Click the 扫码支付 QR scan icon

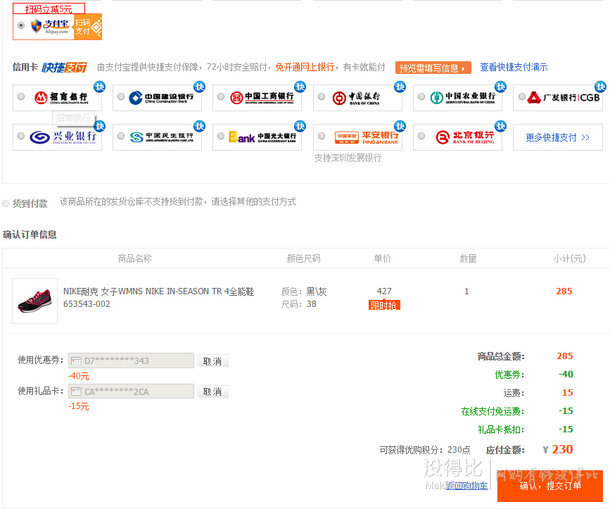(88, 26)
